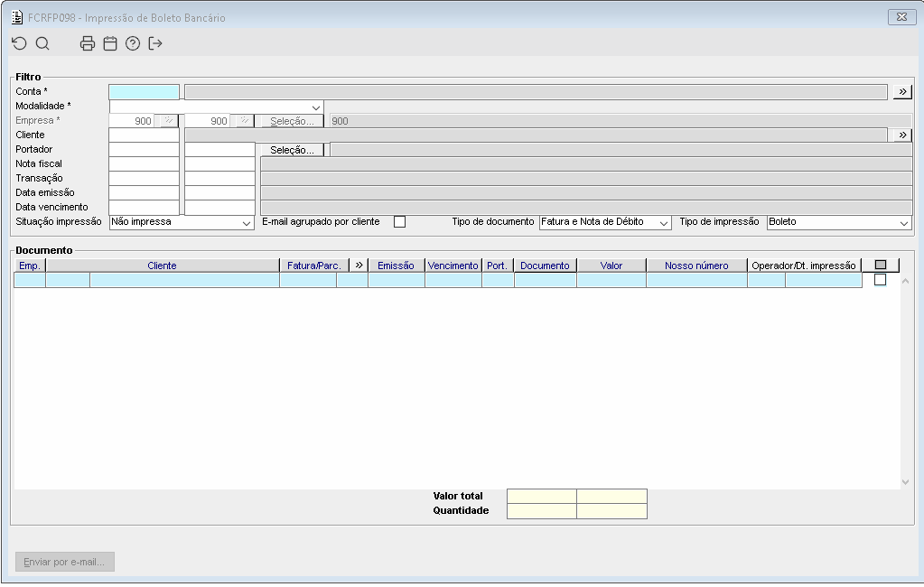This screenshot has width=924, height=587.
Task: Click the second Empresa picker icon
Action: 245,121
